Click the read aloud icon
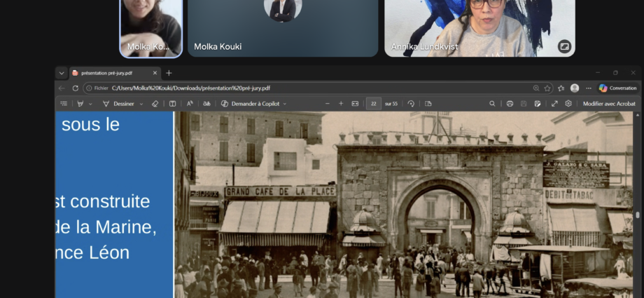 [x=189, y=104]
